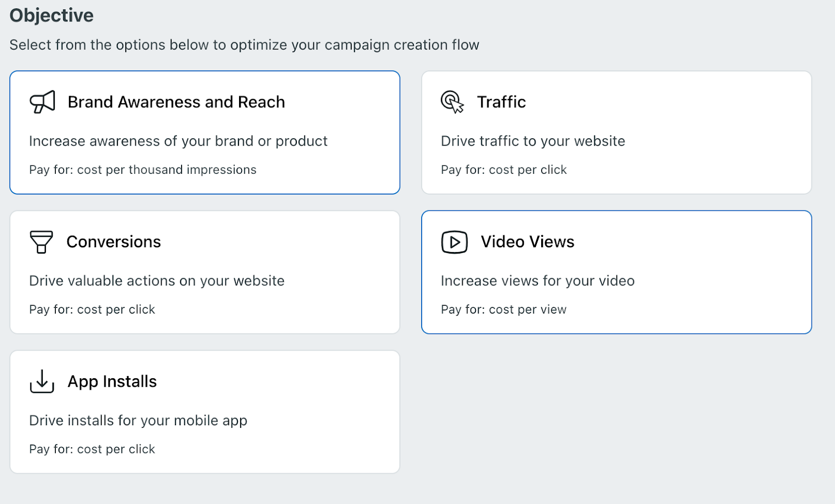Click 'Drive valuable actions on your website' text
The height and width of the screenshot is (504, 835).
pyautogui.click(x=157, y=281)
